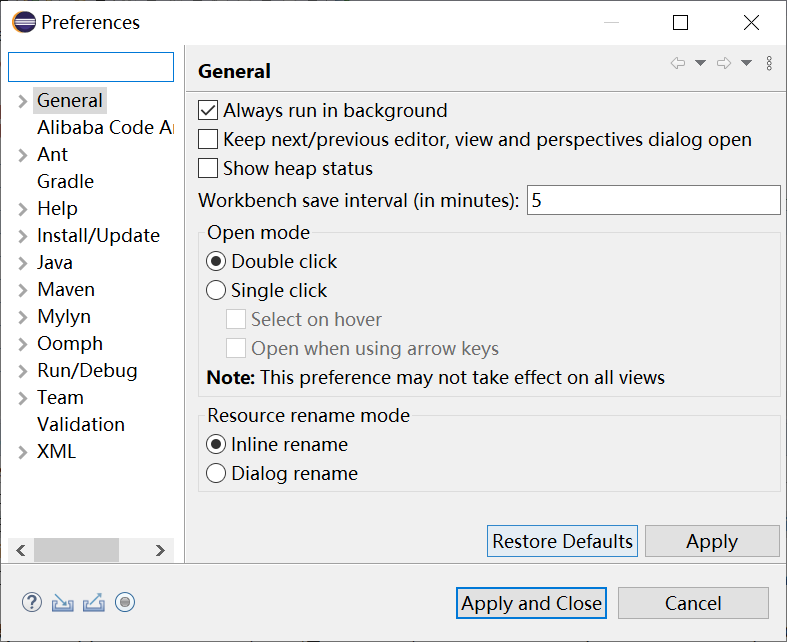Open the three-dot view menu icon
The image size is (787, 642).
(769, 63)
